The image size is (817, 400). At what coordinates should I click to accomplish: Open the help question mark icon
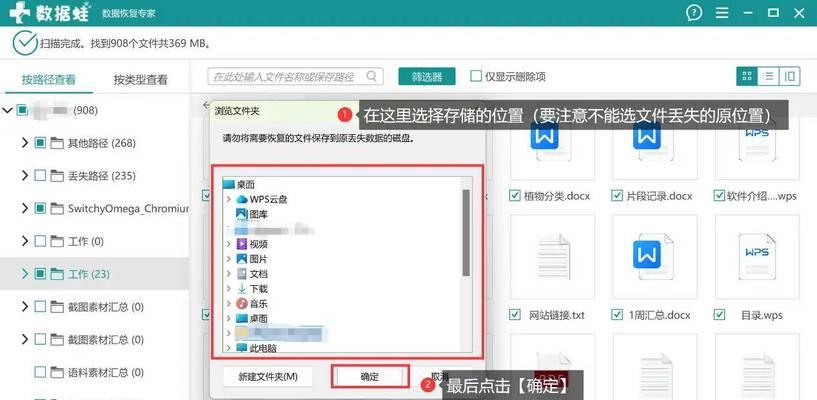[x=694, y=13]
